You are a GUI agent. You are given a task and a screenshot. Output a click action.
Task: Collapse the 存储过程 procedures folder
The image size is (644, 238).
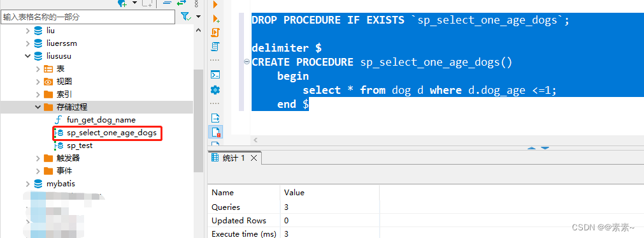[x=38, y=107]
